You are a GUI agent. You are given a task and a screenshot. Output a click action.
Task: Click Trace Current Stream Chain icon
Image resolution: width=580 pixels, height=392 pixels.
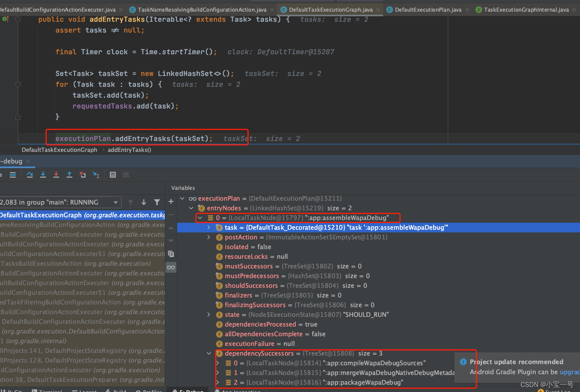coord(126,175)
